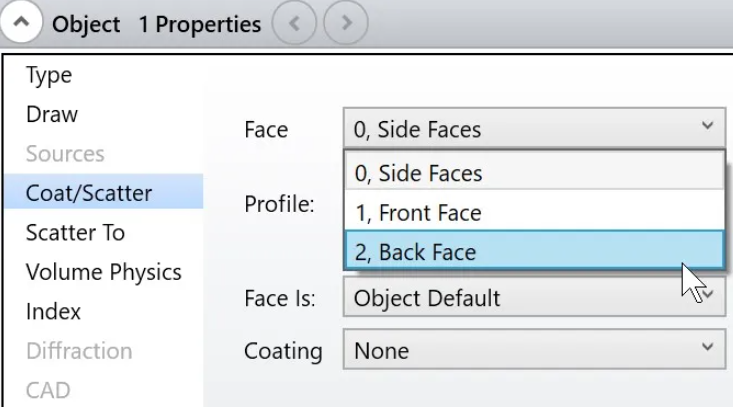Choose '1, Front Face' in the list
This screenshot has height=407, width=733.
tap(534, 213)
